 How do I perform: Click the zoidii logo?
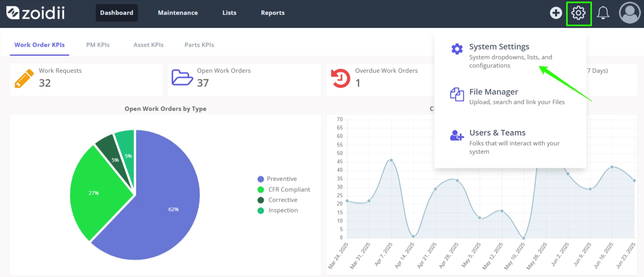pos(36,13)
